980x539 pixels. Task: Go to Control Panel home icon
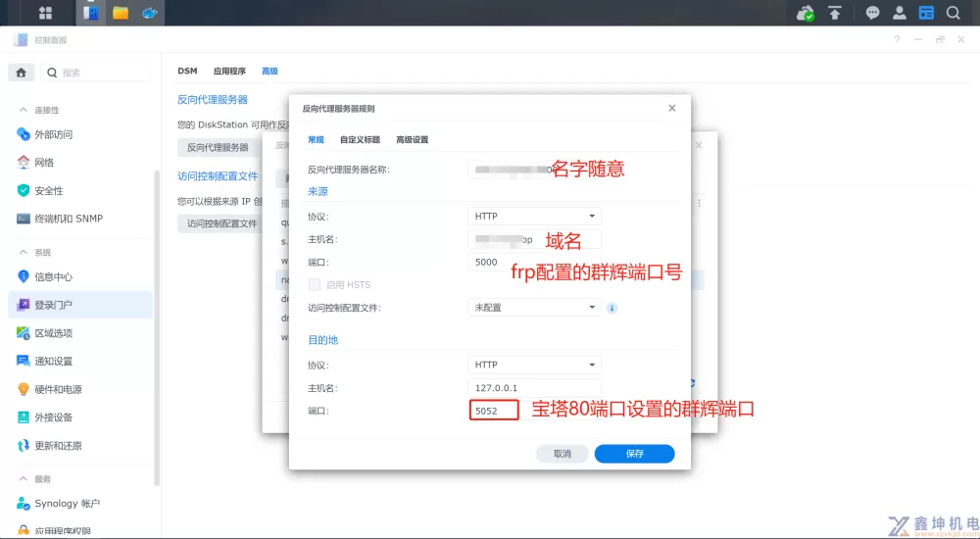click(22, 73)
